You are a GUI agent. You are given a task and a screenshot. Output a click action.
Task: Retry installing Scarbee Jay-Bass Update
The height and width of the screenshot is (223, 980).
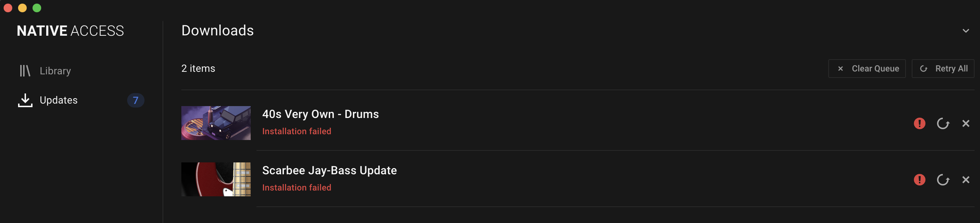tap(942, 180)
